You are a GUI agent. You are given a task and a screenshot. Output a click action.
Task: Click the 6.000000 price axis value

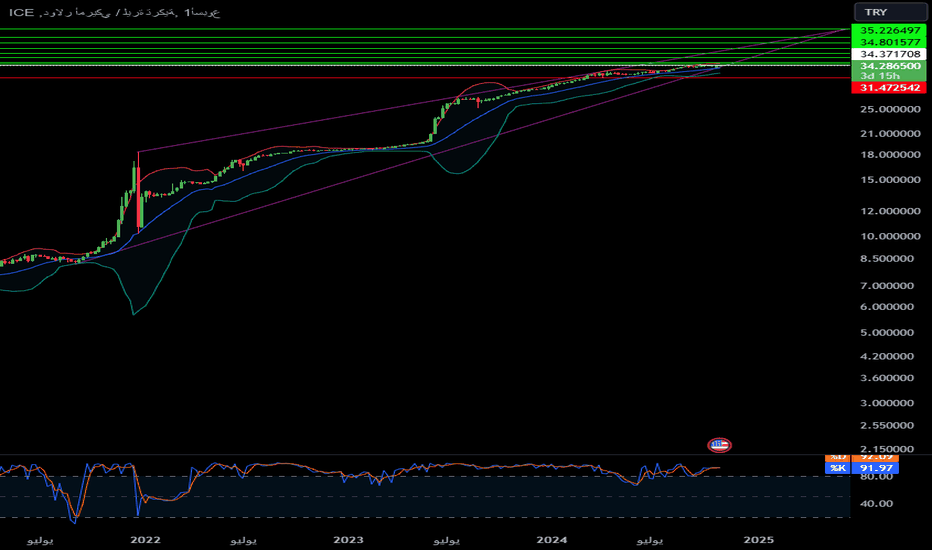pos(887,307)
